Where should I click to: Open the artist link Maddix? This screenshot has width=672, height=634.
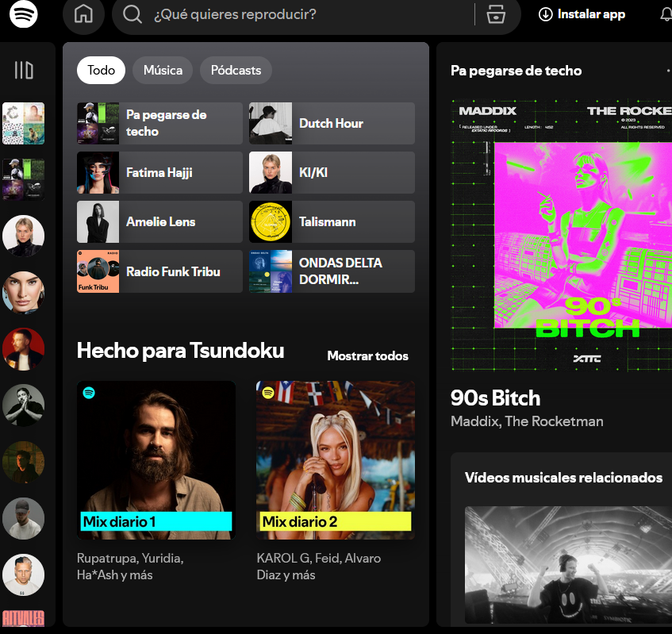click(475, 421)
